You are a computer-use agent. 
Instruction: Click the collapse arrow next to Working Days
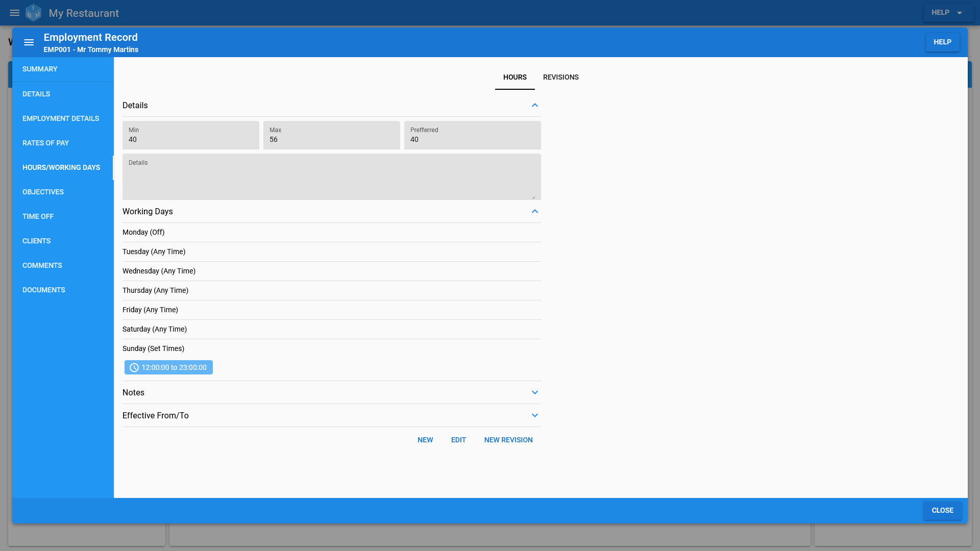tap(535, 211)
